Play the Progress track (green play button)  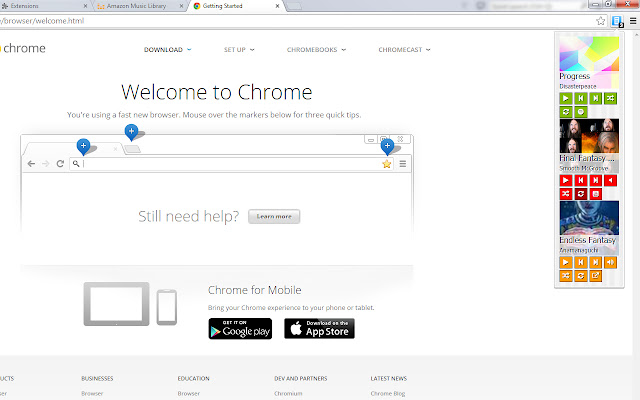(566, 98)
